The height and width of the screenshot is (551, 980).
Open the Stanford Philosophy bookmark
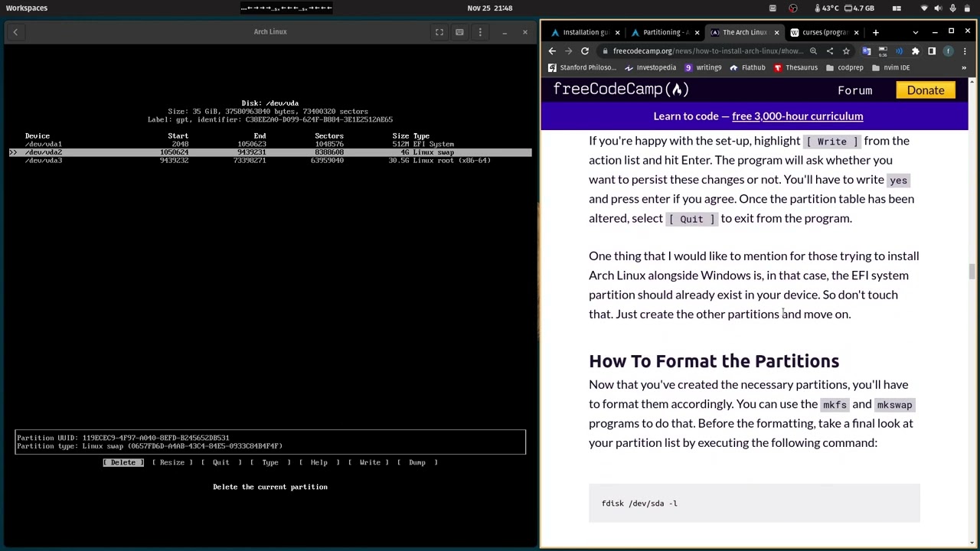coord(583,67)
